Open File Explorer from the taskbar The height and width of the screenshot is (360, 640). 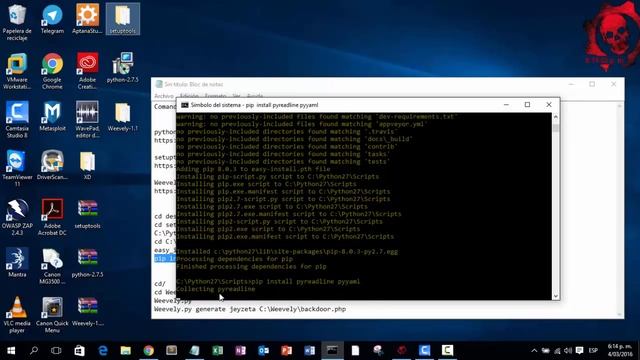coord(126,350)
